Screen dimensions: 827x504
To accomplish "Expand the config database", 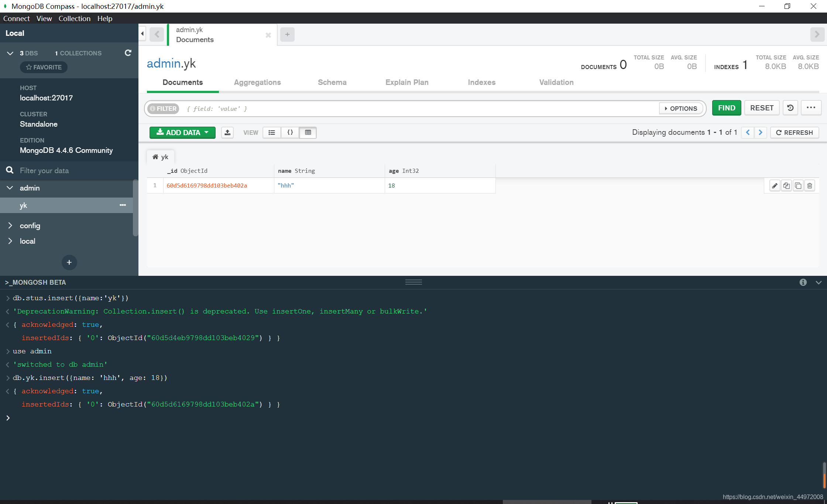I will pyautogui.click(x=10, y=226).
